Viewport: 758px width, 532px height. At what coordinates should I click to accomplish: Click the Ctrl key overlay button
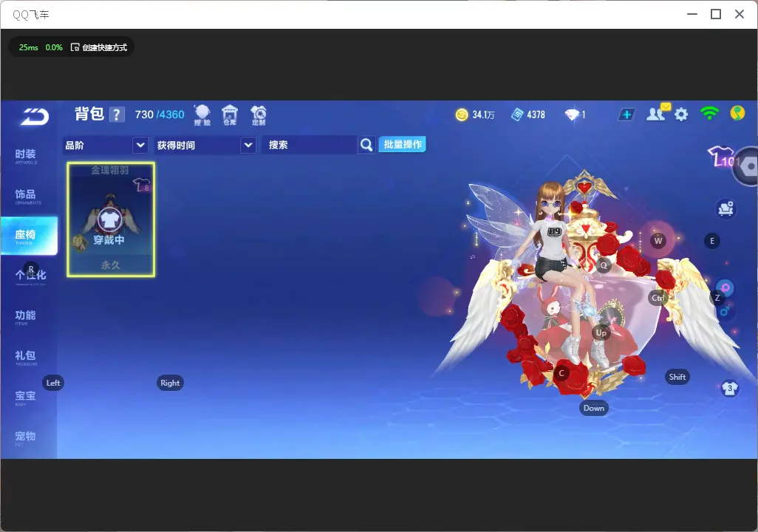[658, 298]
